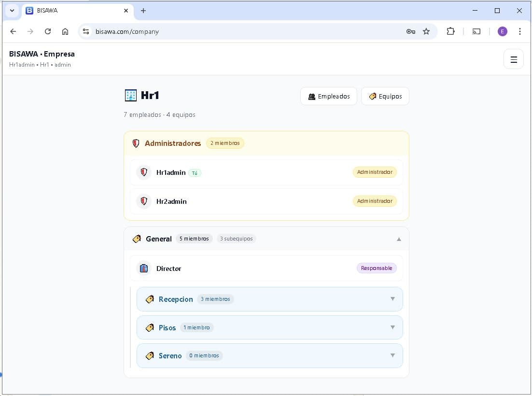Viewport: 532px width, 396px height.
Task: Click the shield icon next to Administradores
Action: (136, 143)
